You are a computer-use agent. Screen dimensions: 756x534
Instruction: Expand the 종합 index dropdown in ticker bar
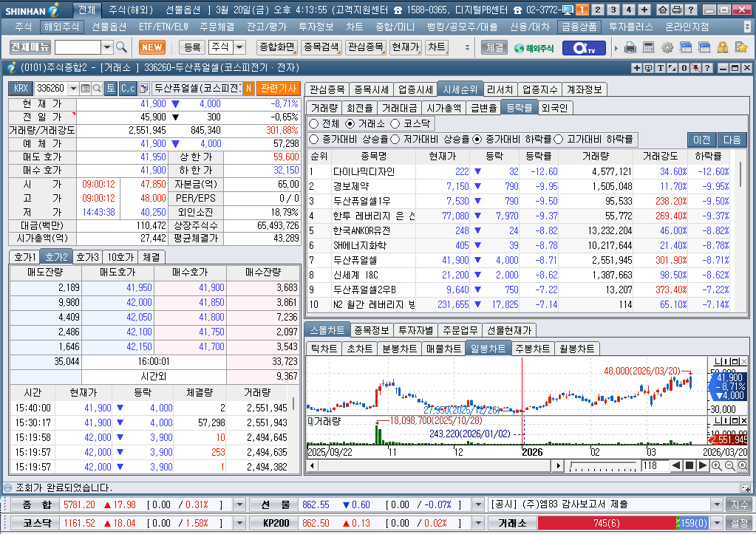click(239, 504)
